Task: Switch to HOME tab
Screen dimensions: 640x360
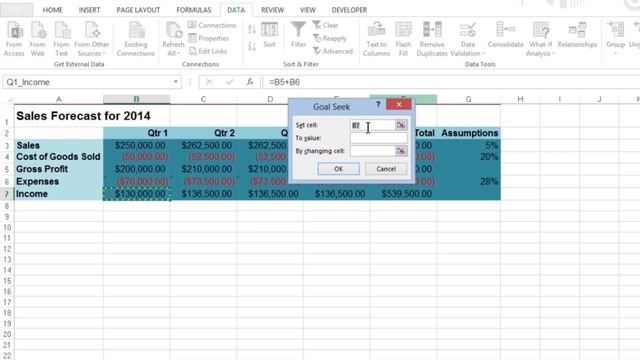Action: click(53, 10)
